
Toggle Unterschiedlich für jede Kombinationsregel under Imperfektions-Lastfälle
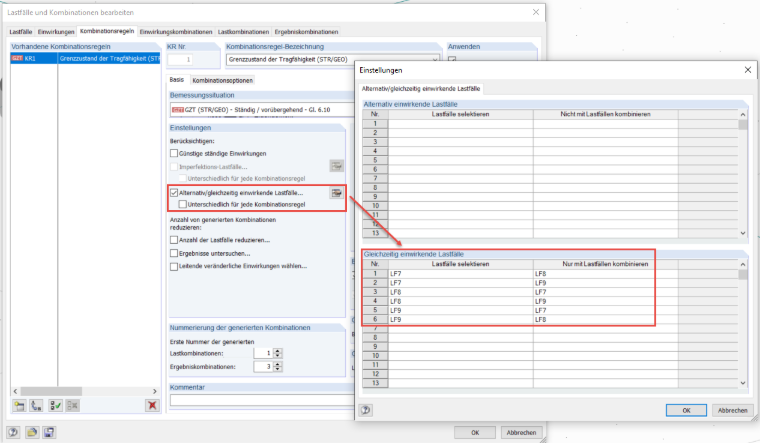pos(183,178)
